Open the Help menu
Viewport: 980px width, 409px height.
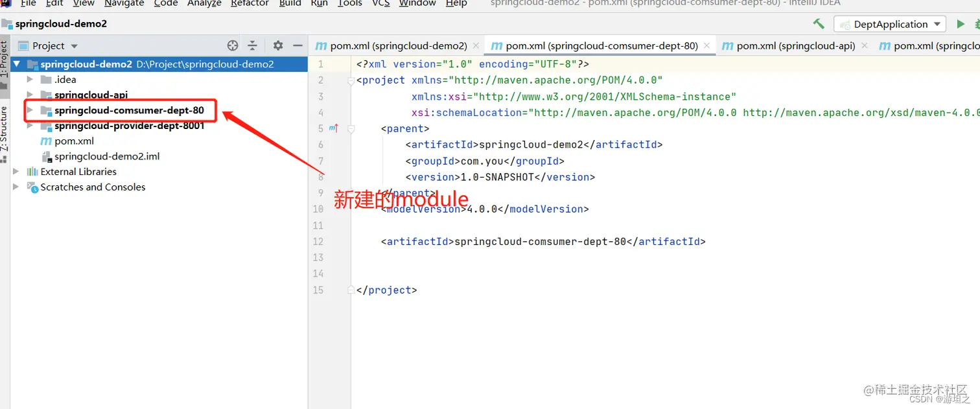tap(456, 3)
